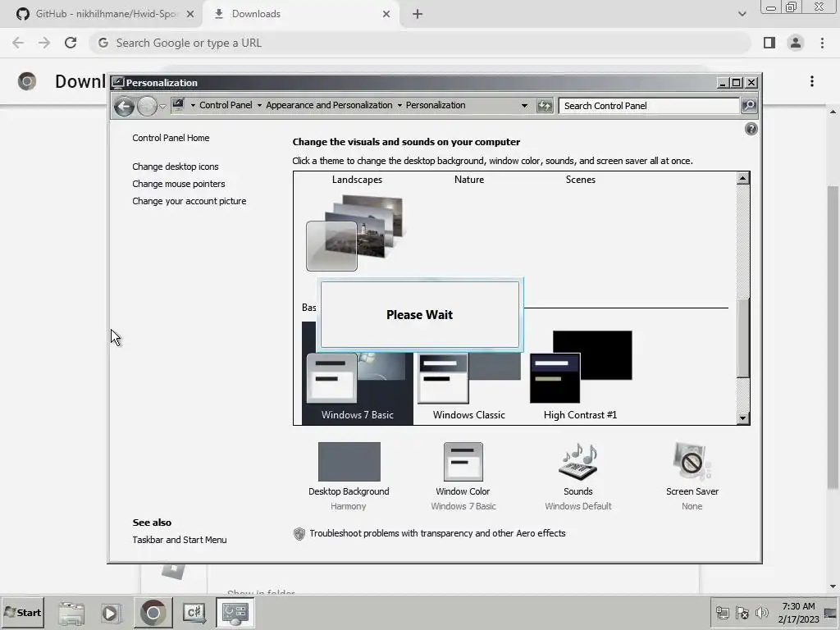Image resolution: width=840 pixels, height=630 pixels.
Task: Open Windows Explorer from taskbar
Action: click(71, 613)
